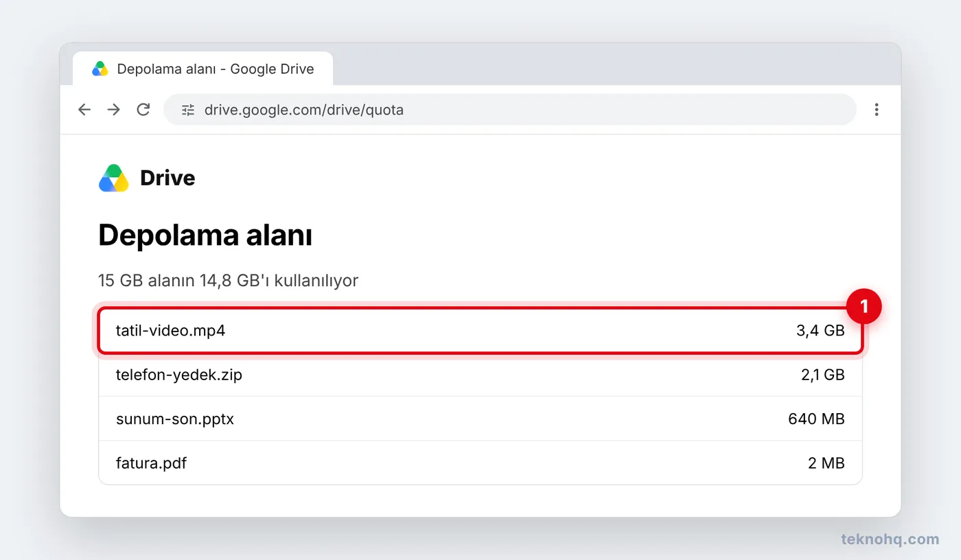
Task: Focus the address bar showing drive.google.com/drive/quota
Action: (x=510, y=110)
